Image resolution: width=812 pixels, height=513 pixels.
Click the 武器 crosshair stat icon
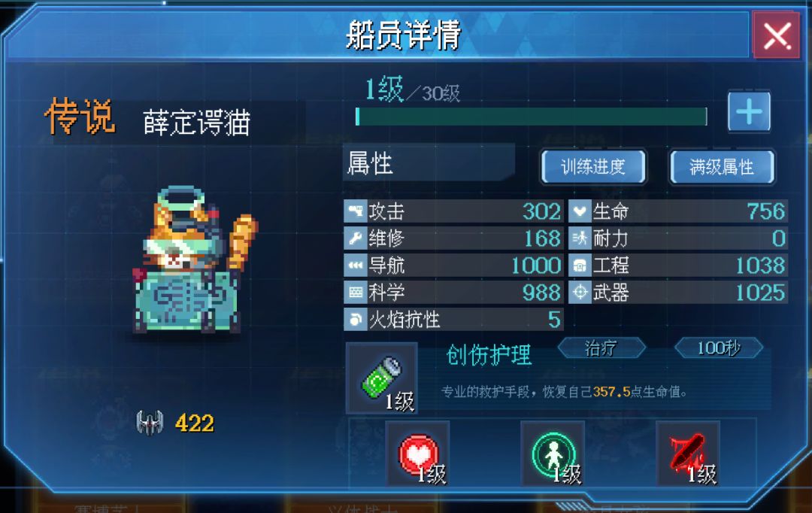[x=580, y=293]
